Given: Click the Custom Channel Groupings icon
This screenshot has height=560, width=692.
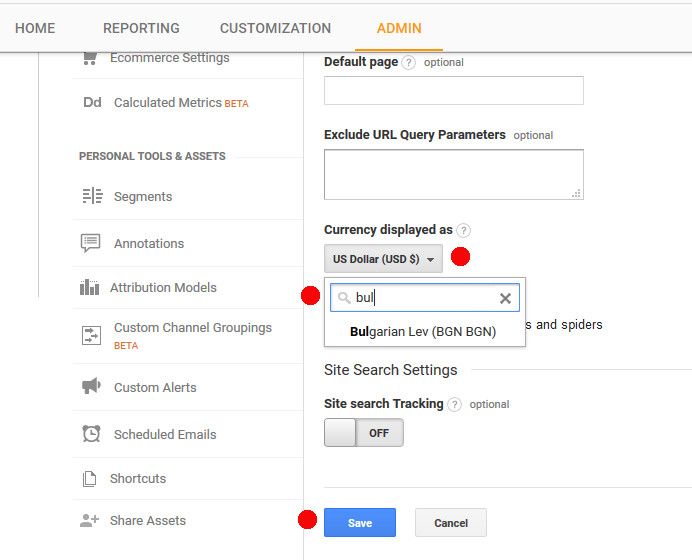Looking at the screenshot, I should point(91,335).
